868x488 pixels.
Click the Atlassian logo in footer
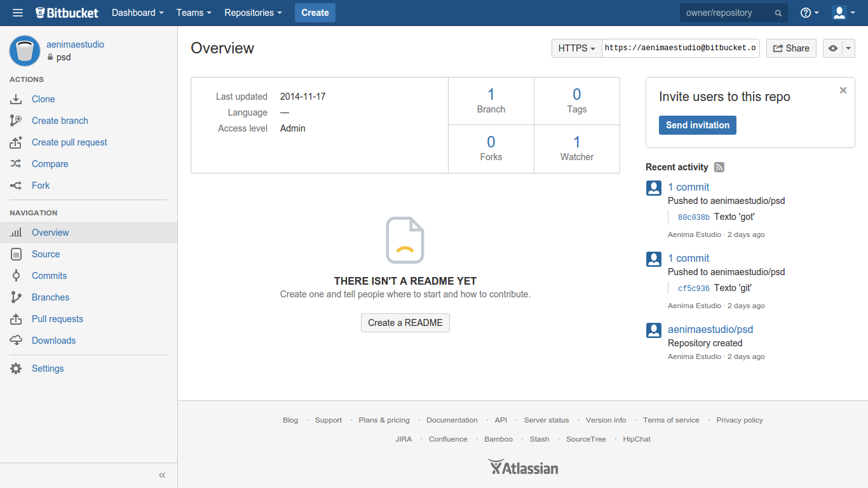523,468
